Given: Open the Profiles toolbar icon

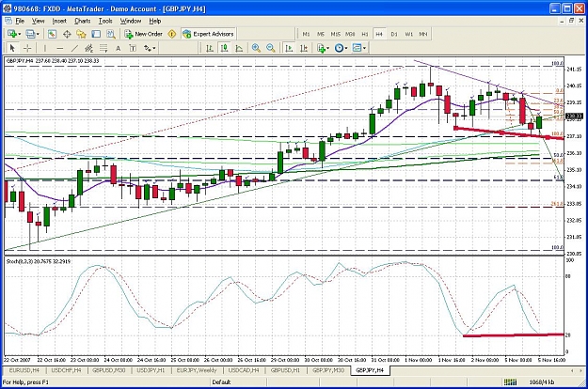Looking at the screenshot, I should coord(30,34).
